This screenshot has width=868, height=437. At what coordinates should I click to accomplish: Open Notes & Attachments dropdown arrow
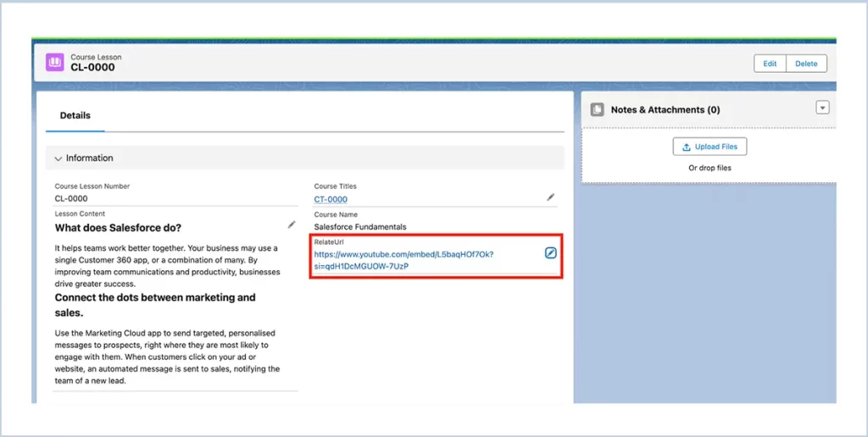pos(822,108)
